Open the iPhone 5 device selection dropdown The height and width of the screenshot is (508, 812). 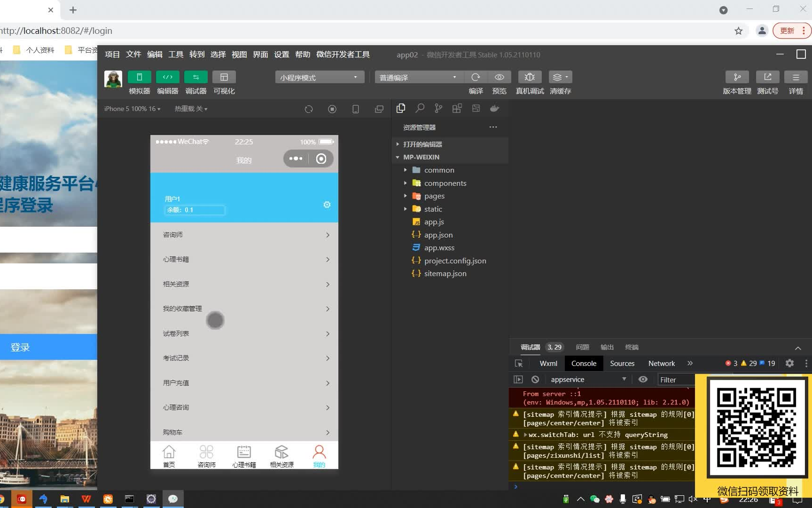(132, 109)
